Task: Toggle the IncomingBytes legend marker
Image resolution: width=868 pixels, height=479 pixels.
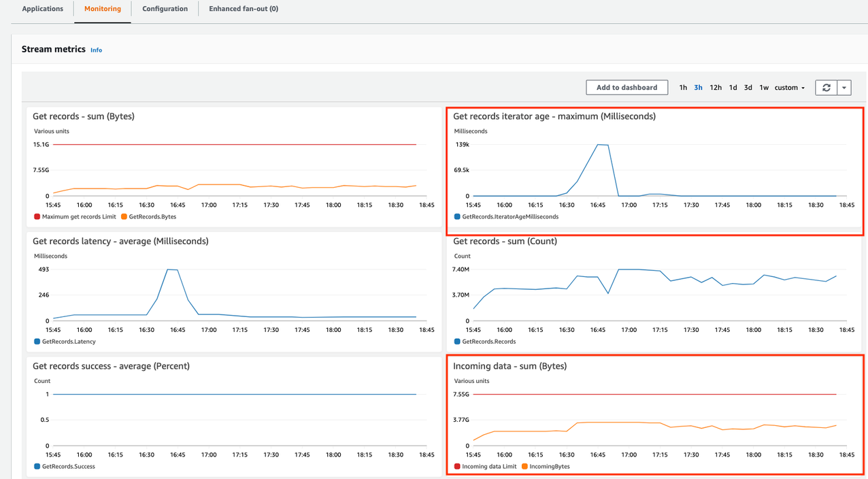Action: pos(524,467)
